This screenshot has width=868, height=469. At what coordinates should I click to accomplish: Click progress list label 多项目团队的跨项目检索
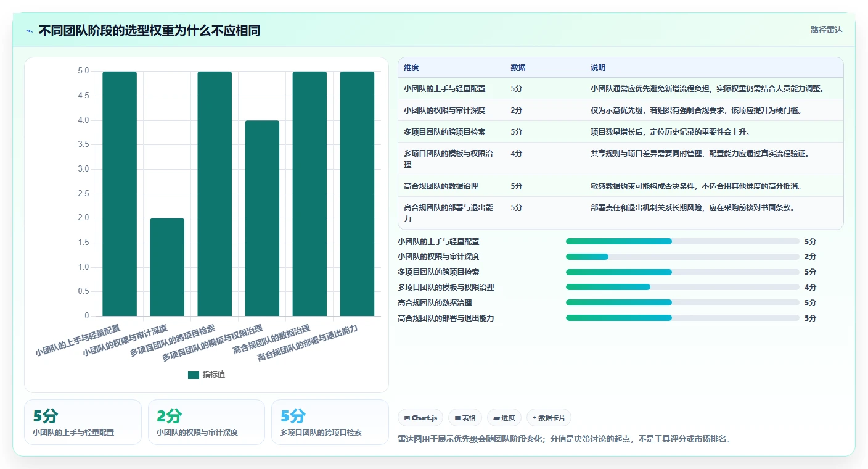pyautogui.click(x=438, y=272)
